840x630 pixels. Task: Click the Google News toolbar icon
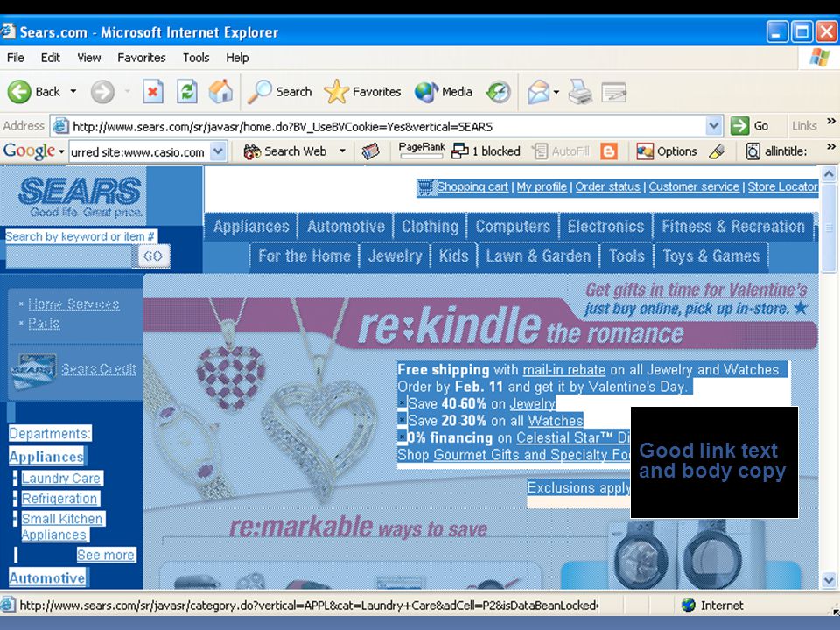click(x=370, y=151)
